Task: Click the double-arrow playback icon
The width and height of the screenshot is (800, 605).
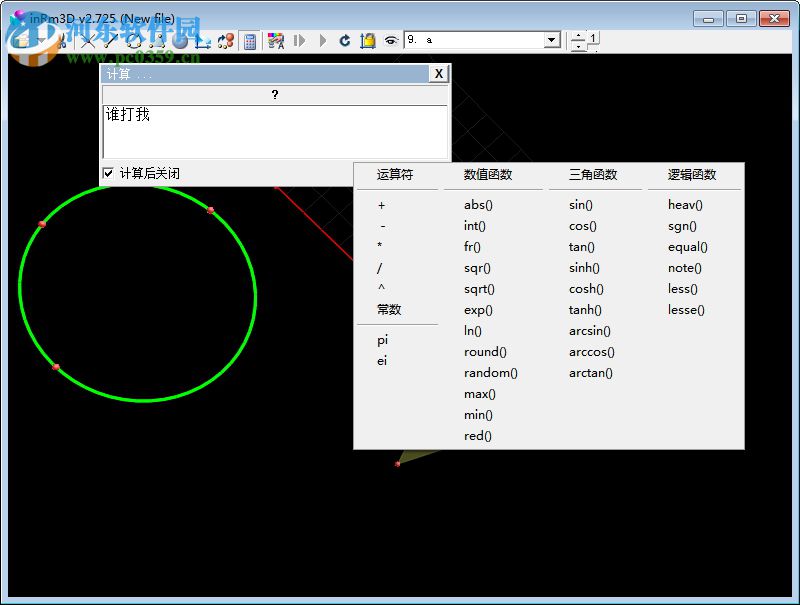Action: 300,41
